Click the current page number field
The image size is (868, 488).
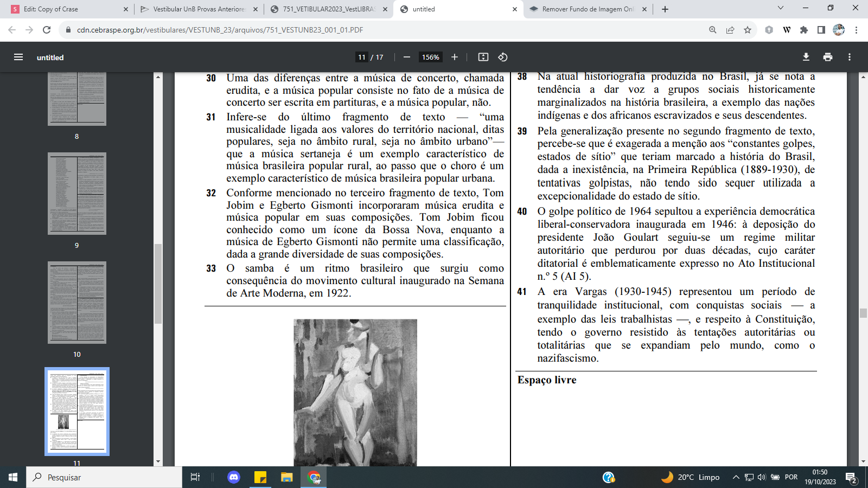point(362,57)
